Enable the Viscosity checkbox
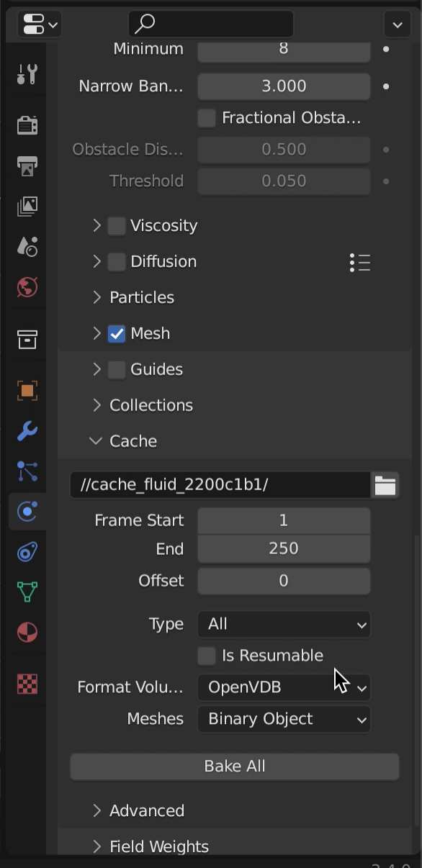This screenshot has width=422, height=868. pyautogui.click(x=117, y=226)
